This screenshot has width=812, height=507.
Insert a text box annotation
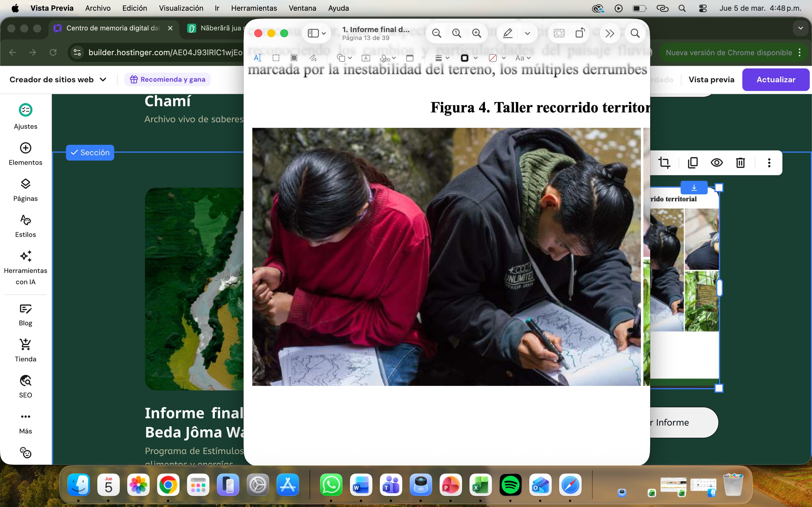(x=366, y=58)
